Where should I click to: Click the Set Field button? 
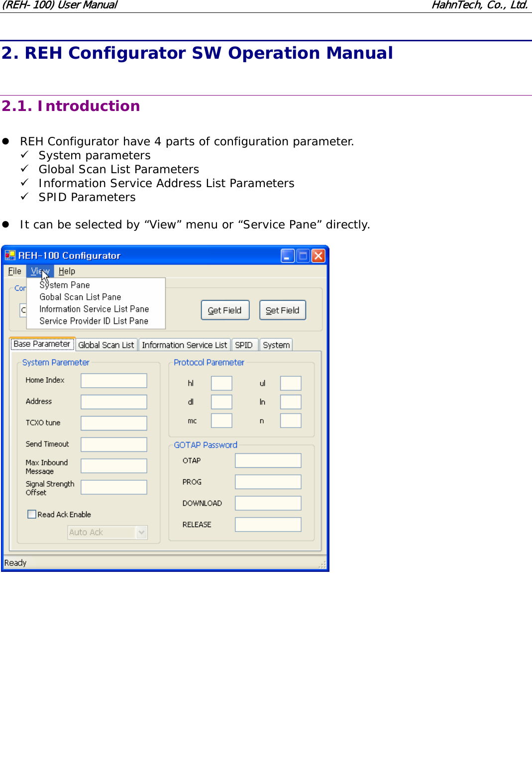282,310
